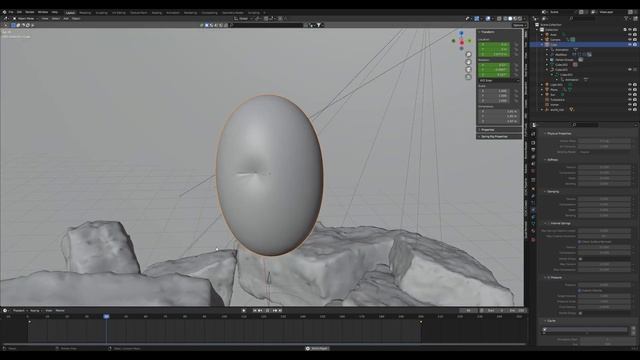Adjust the Stiffness Tension slider
This screenshot has height=360, width=640.
point(604,167)
